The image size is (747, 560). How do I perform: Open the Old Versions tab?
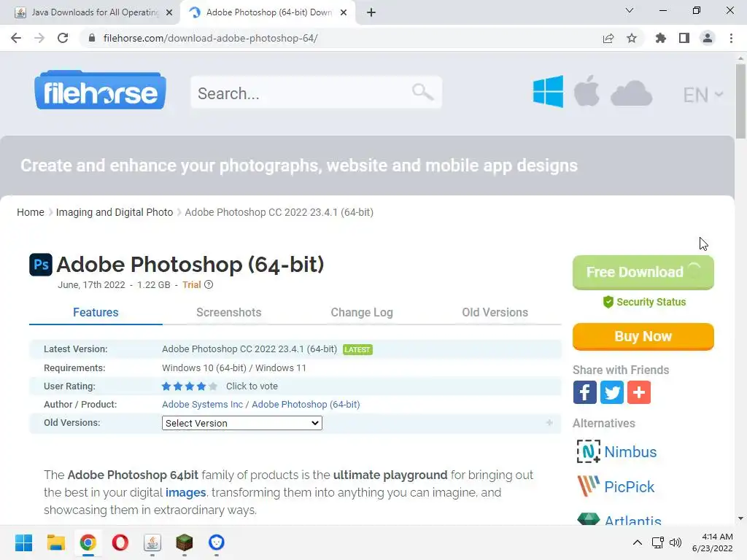click(495, 312)
